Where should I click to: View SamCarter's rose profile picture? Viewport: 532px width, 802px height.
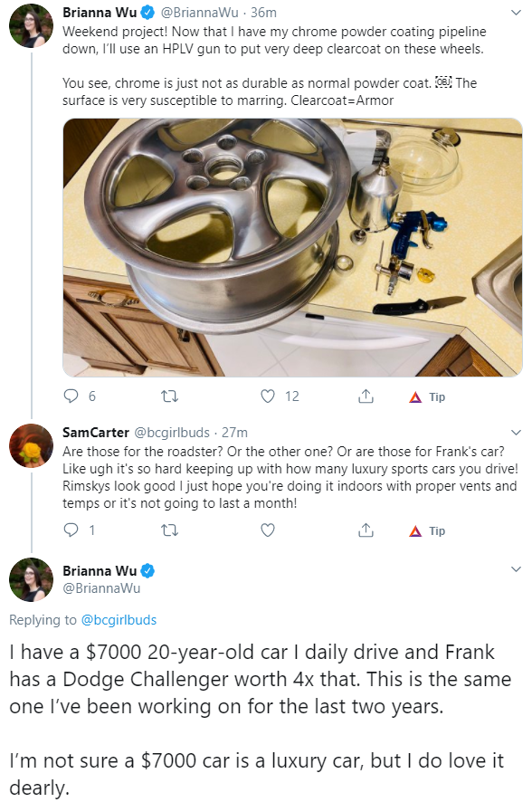click(31, 445)
